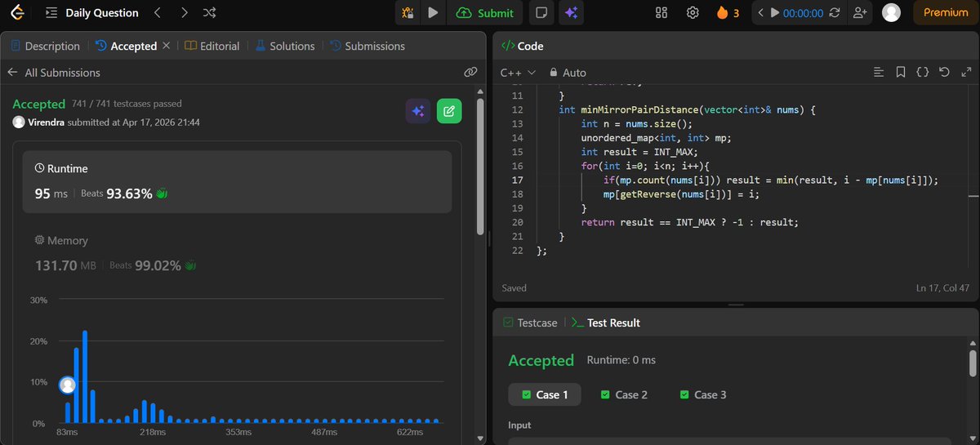Reset the timer refresh icon

[834, 12]
